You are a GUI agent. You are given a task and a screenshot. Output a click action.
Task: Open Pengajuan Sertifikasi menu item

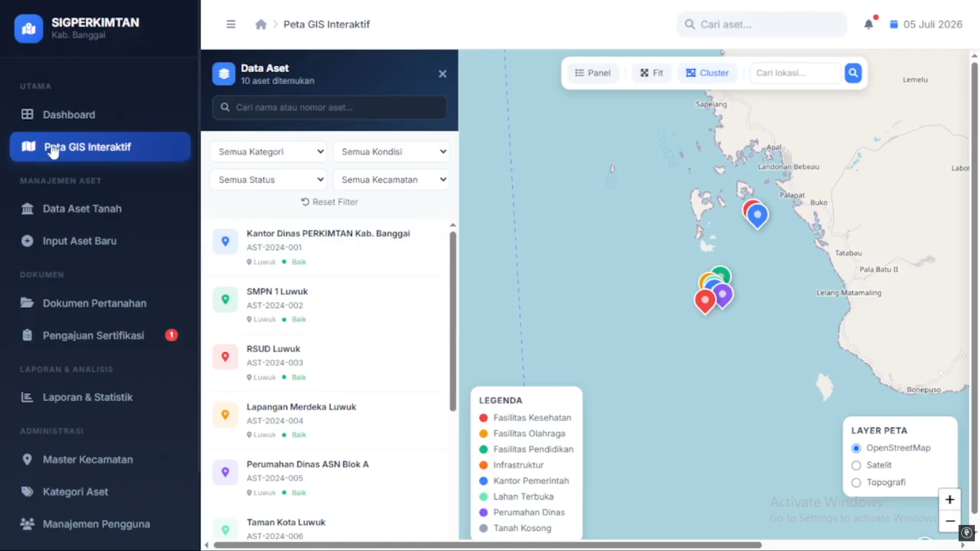[x=100, y=335]
